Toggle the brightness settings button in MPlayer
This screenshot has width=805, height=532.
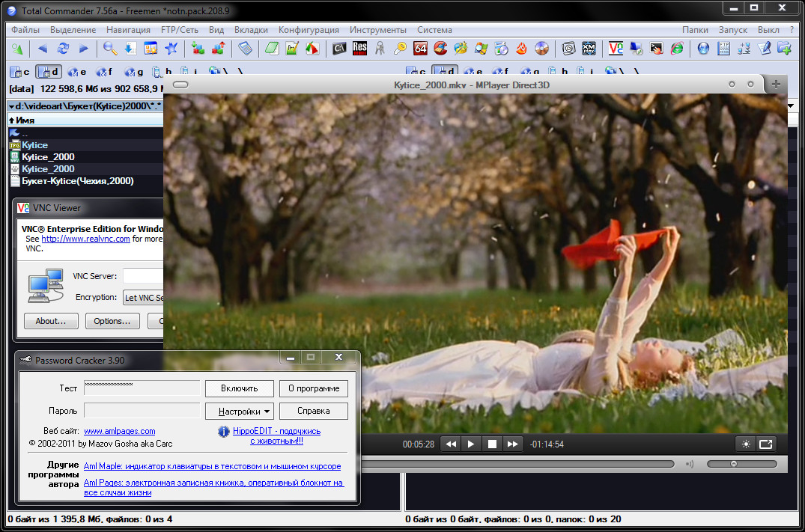click(746, 444)
